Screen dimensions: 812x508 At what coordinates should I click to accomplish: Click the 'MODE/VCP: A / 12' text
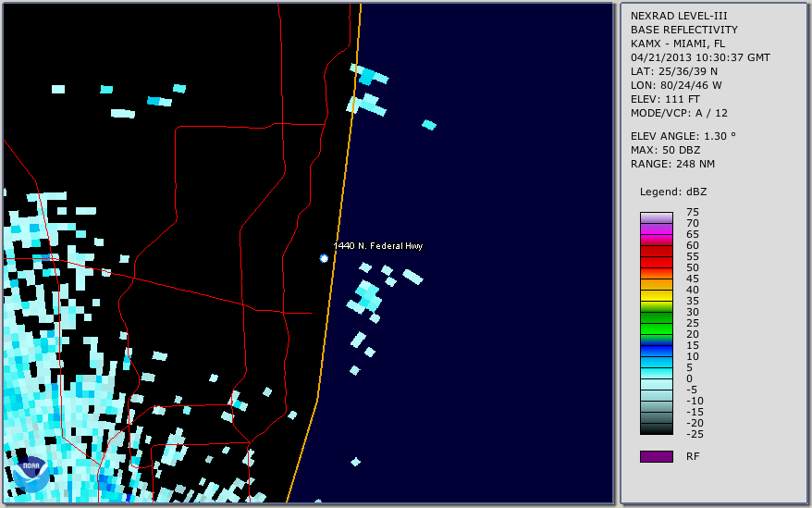click(x=679, y=113)
